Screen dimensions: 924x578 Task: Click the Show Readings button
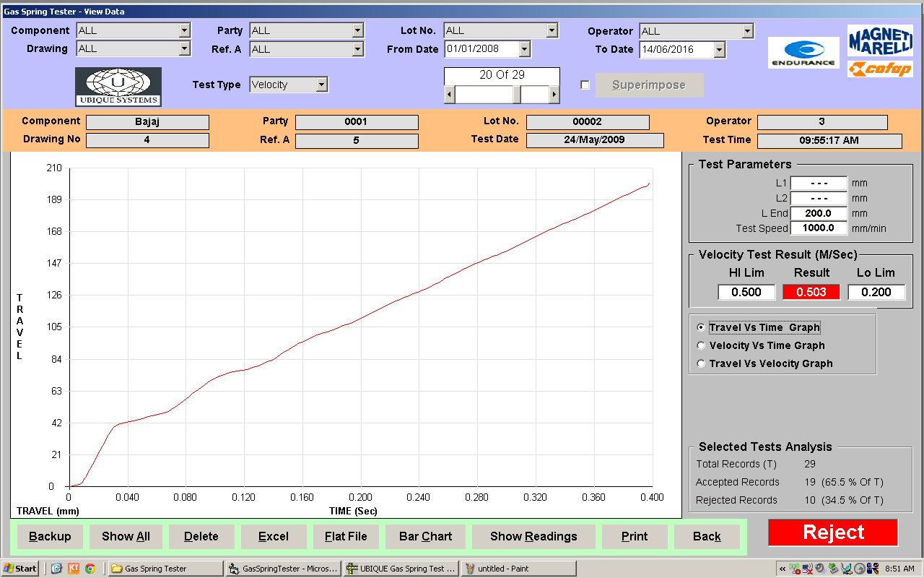coord(533,536)
